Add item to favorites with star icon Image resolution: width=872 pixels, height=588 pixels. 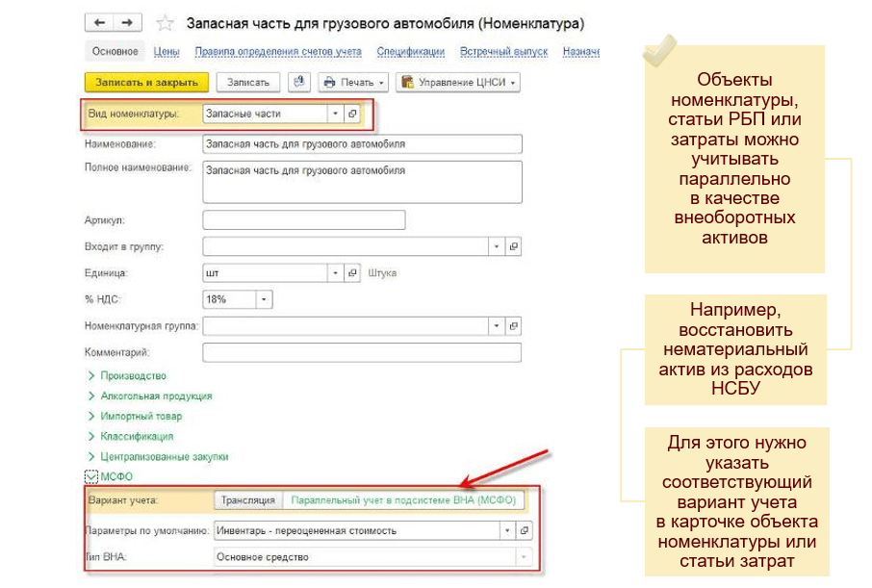point(165,23)
